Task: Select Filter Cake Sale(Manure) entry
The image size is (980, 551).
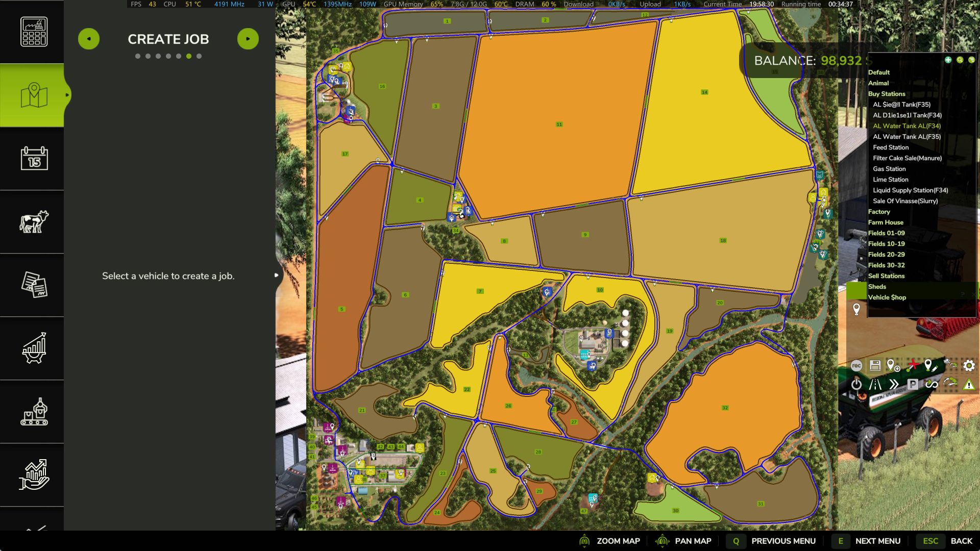Action: 907,158
